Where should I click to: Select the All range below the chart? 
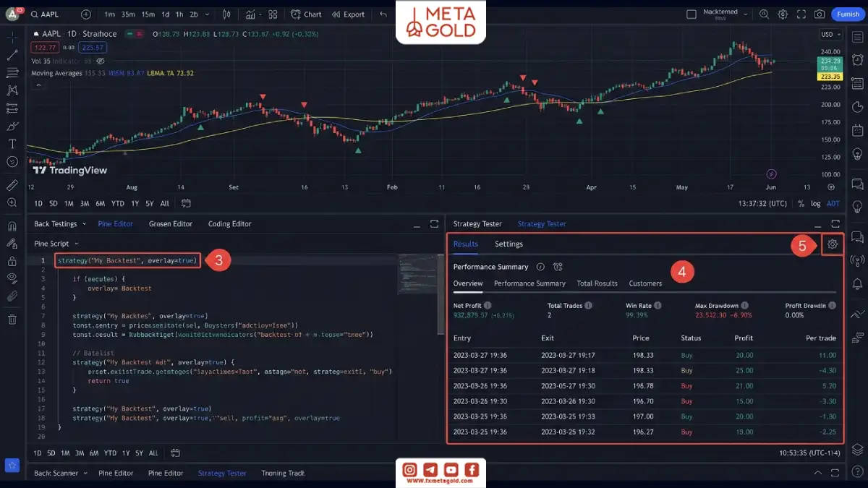165,203
